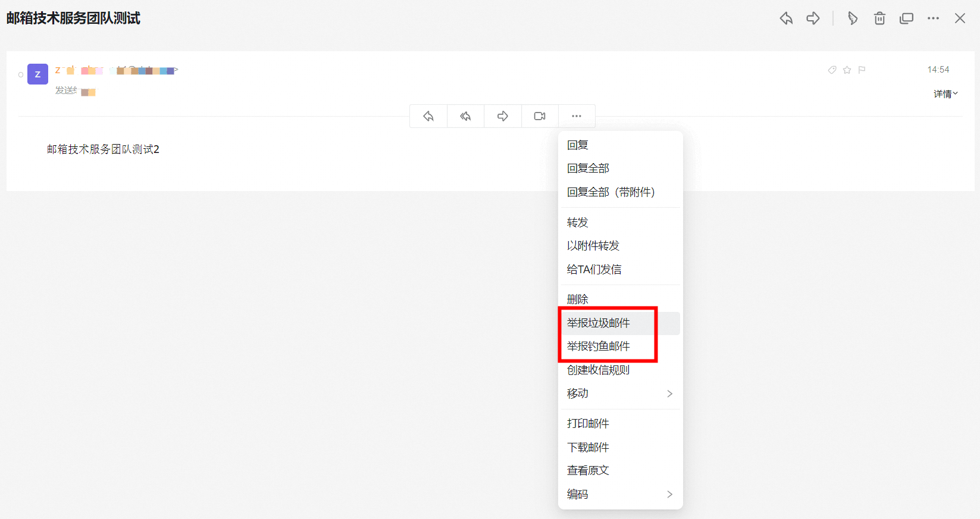Select 回复 from the menu
Screen dimensions: 980x519
point(620,145)
